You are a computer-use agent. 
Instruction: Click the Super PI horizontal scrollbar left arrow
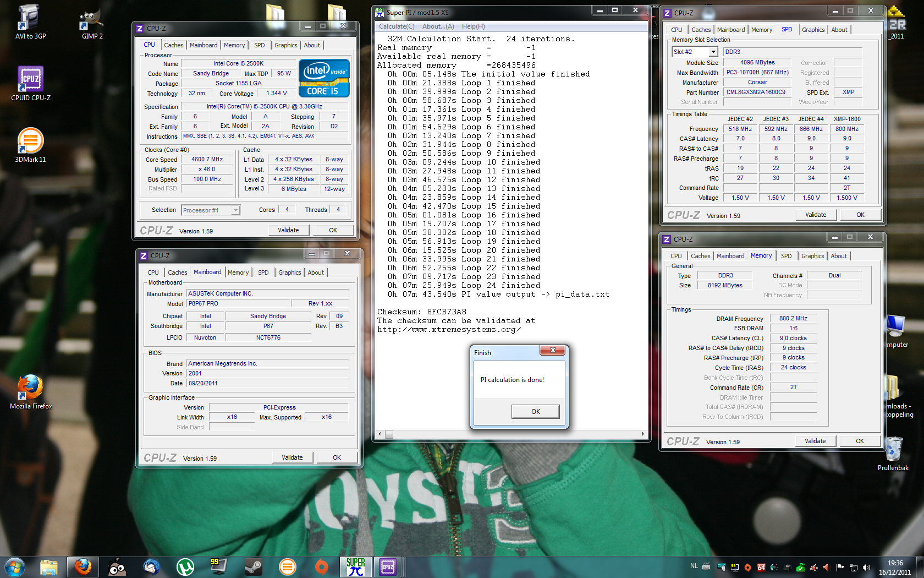pyautogui.click(x=380, y=434)
